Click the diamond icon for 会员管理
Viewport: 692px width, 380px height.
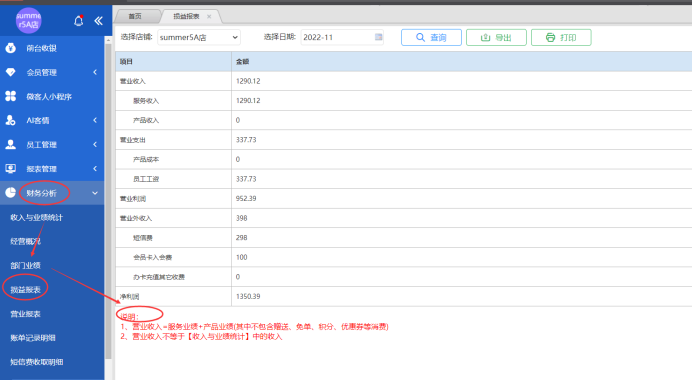tap(11, 72)
